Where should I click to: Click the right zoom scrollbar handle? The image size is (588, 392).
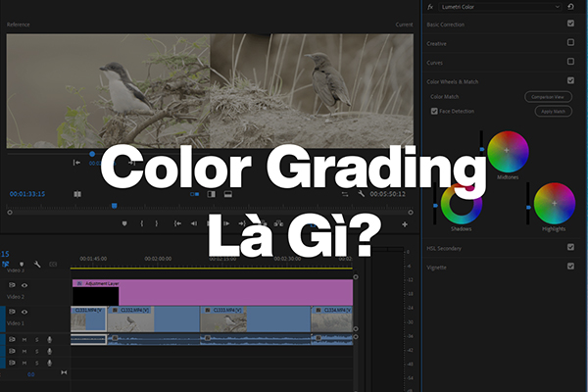coord(411,213)
